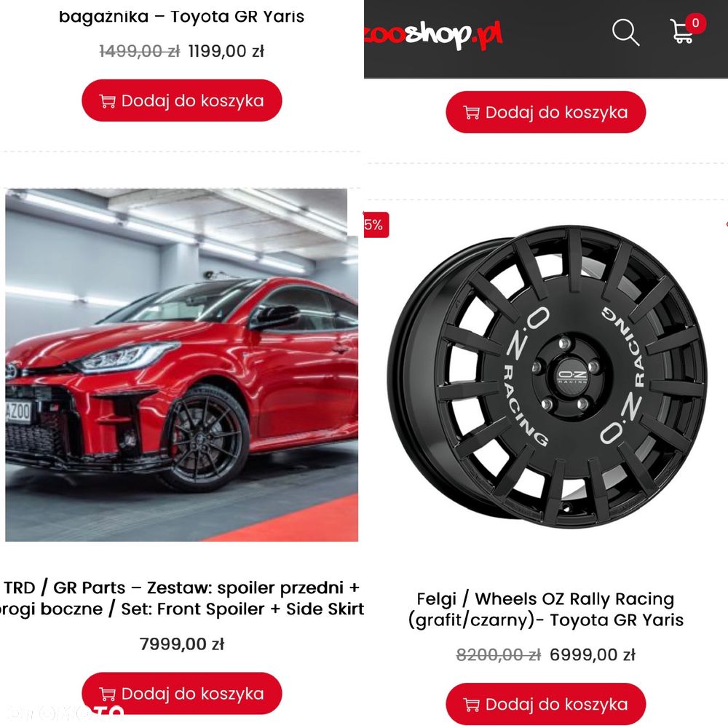Click the 1199,00 zł sale price

pos(226,51)
